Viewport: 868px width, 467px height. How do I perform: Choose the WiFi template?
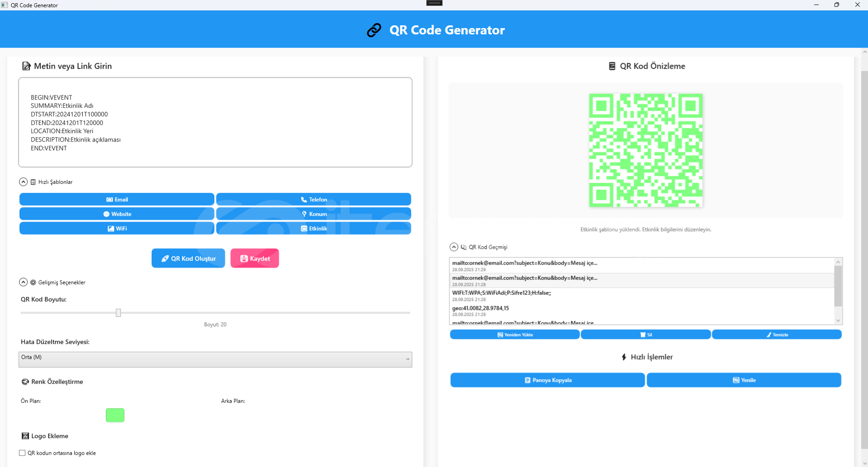point(117,229)
